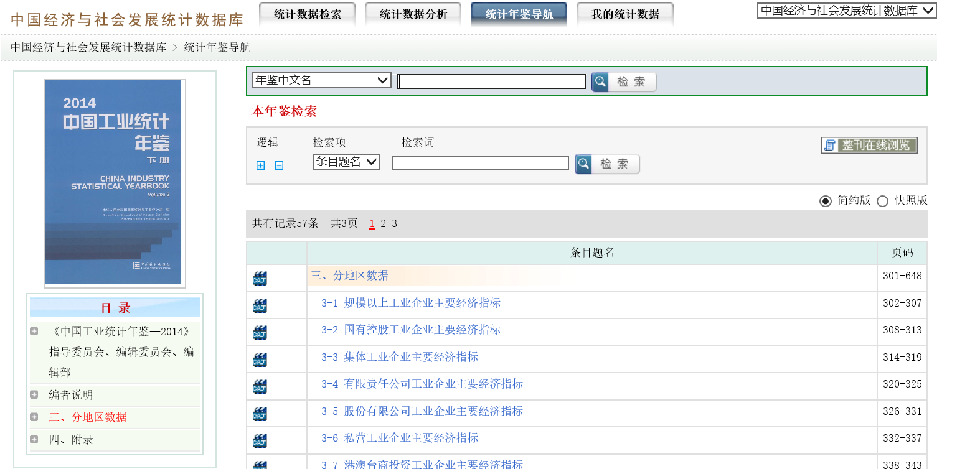The width and height of the screenshot is (980, 469).
Task: Click the 页码 column header
Action: 902,253
